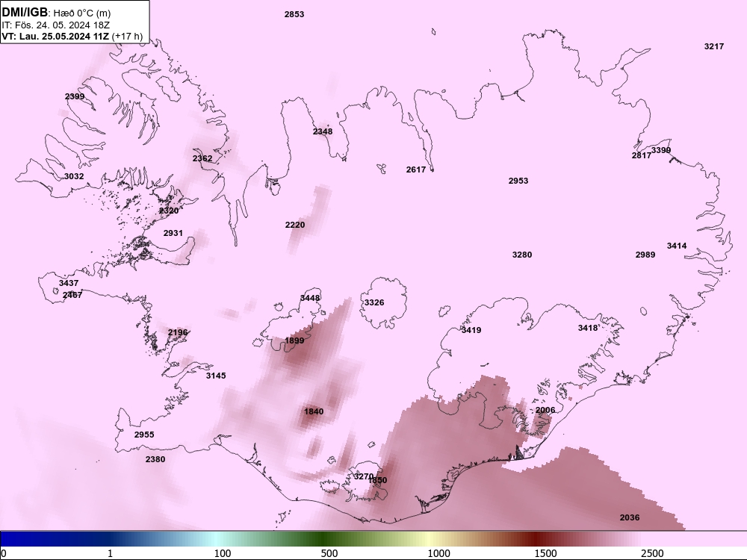Viewport: 747px width, 560px height.
Task: Click the 3032 value label
Action: [x=74, y=176]
